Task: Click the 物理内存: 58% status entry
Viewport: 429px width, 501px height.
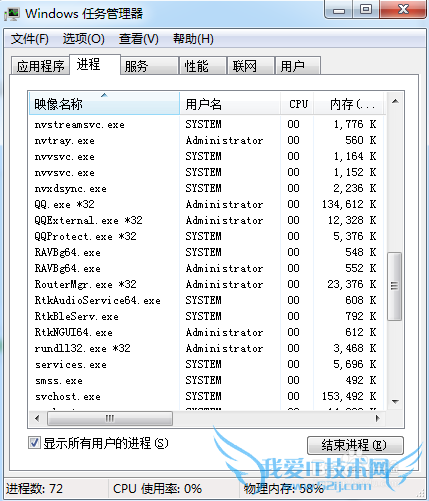Action: click(x=284, y=489)
